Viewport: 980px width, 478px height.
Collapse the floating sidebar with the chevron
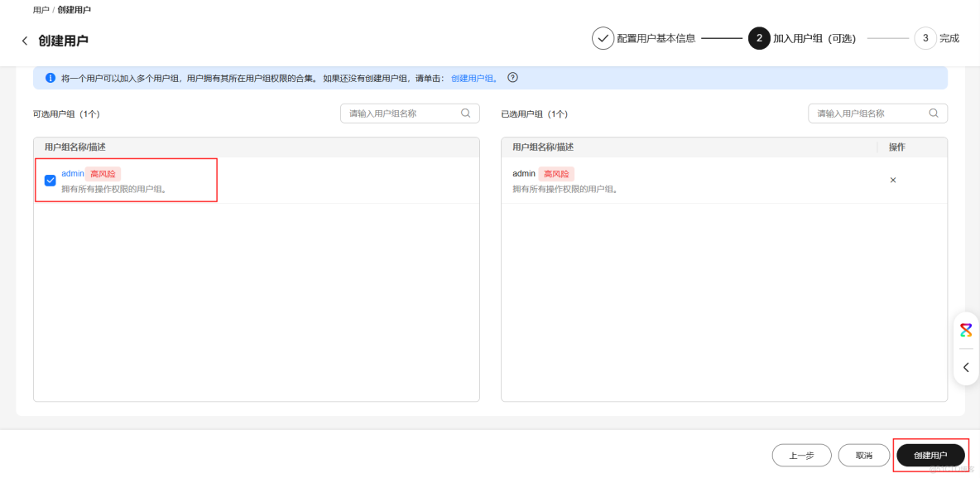point(966,366)
